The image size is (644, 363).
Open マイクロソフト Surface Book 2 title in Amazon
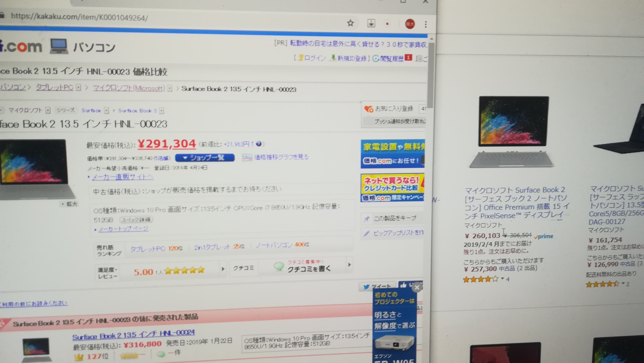(517, 202)
